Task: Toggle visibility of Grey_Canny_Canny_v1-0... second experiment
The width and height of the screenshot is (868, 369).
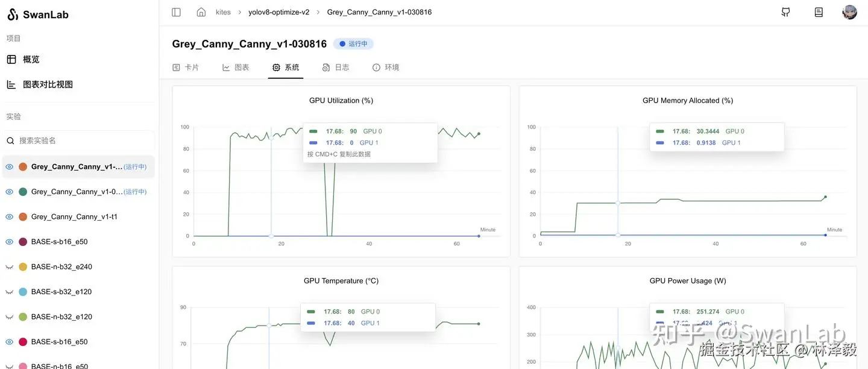Action: [x=9, y=192]
